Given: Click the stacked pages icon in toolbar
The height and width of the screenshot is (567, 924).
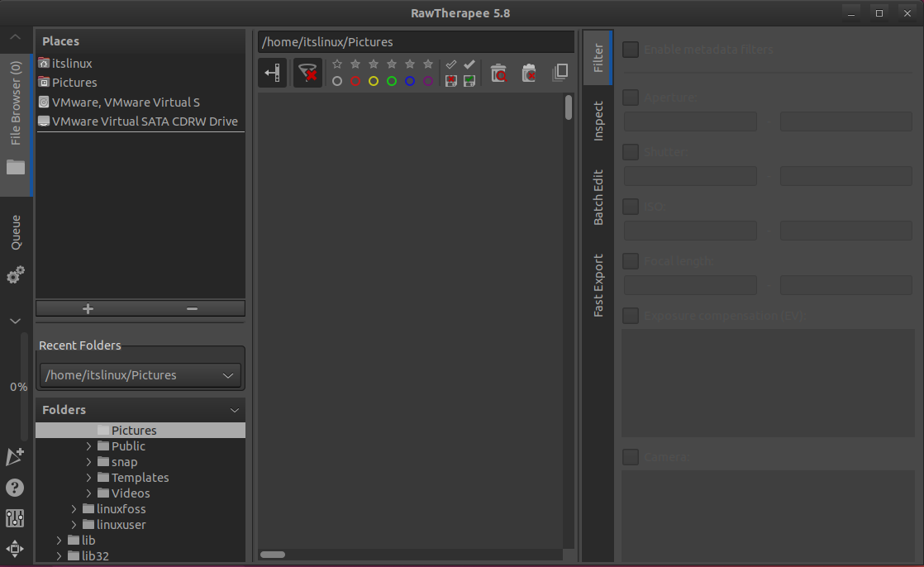Looking at the screenshot, I should point(560,73).
